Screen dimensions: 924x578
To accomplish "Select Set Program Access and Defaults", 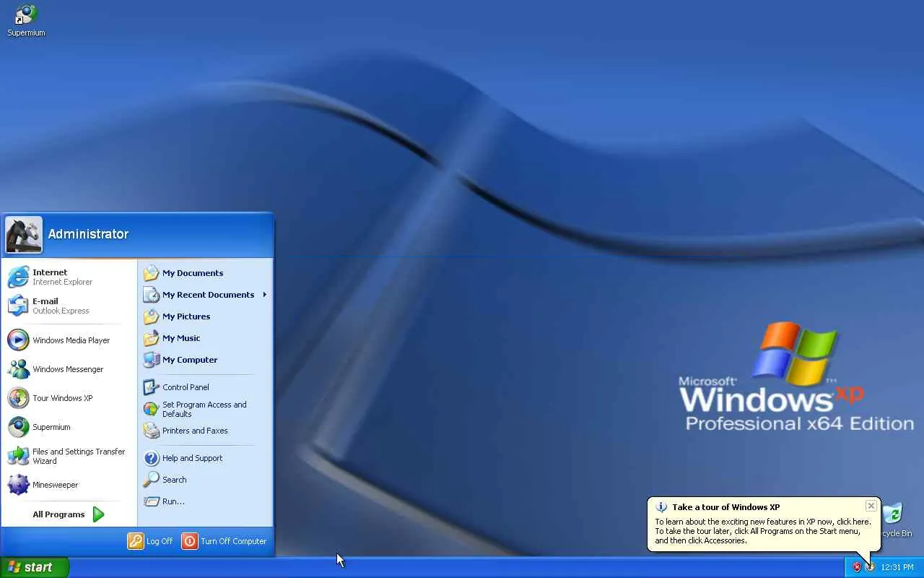I will pos(205,409).
